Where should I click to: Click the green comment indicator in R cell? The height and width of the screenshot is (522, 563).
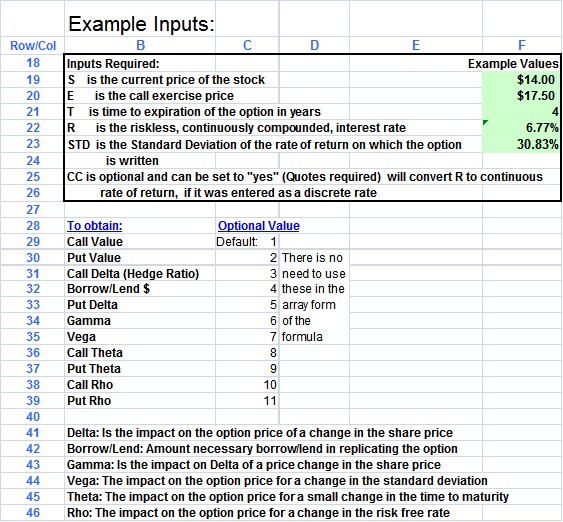click(485, 123)
